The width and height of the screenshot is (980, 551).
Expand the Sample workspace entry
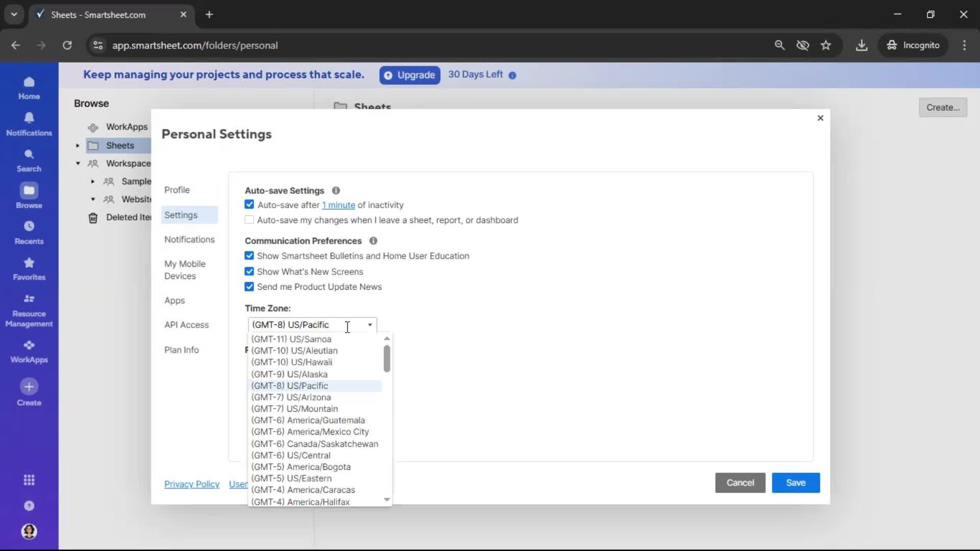coord(92,181)
